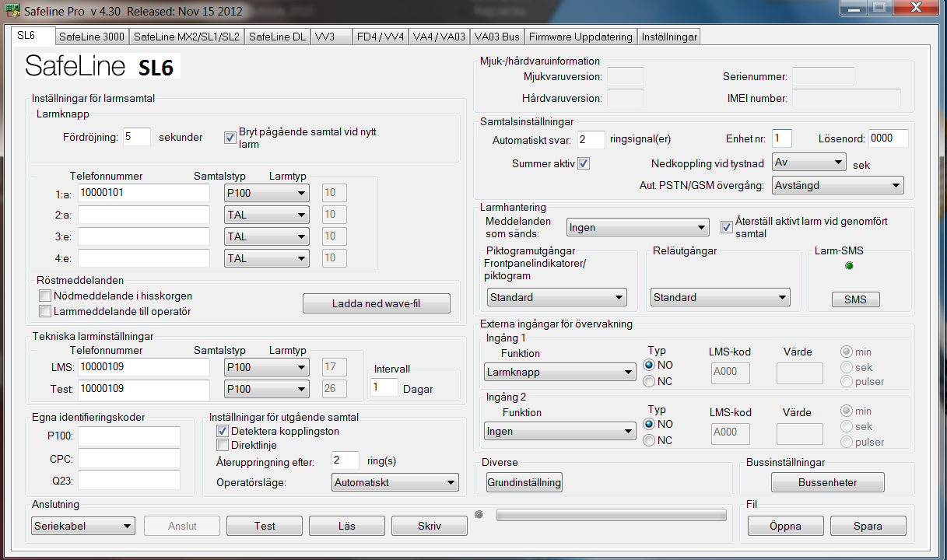The width and height of the screenshot is (947, 560).
Task: Open Meddelanden som sänds dropdown
Action: point(637,228)
